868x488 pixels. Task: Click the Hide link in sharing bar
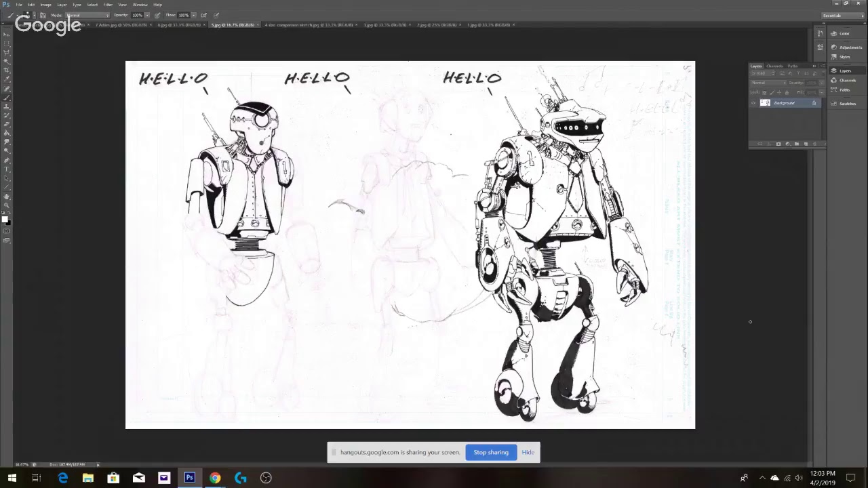click(x=528, y=452)
